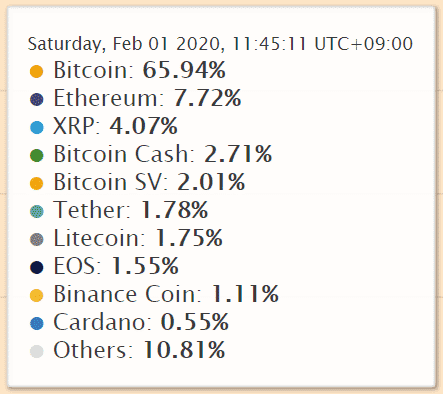Click the gray Litecoin dot
Screen dimensions: 443x394
[37, 239]
